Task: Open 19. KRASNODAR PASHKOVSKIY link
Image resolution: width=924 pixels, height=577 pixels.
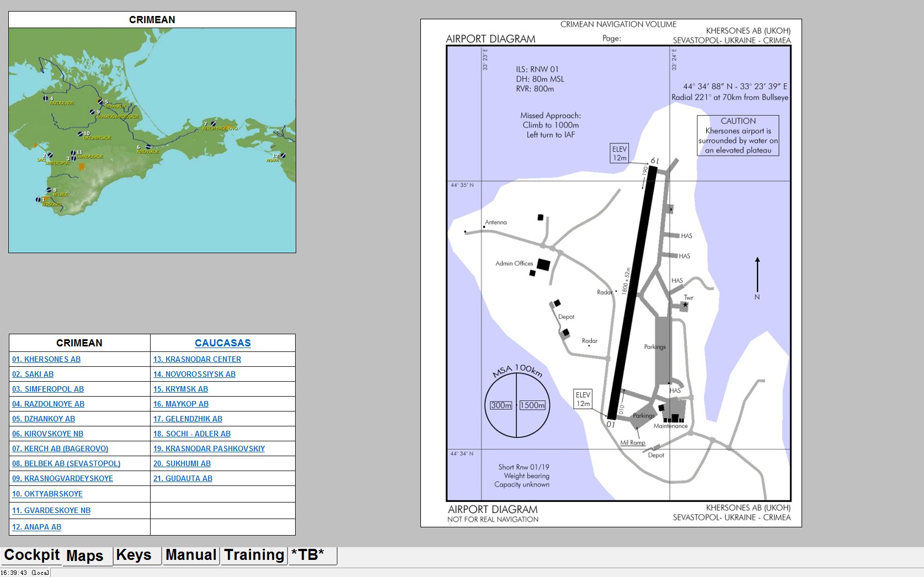Action: pos(209,448)
